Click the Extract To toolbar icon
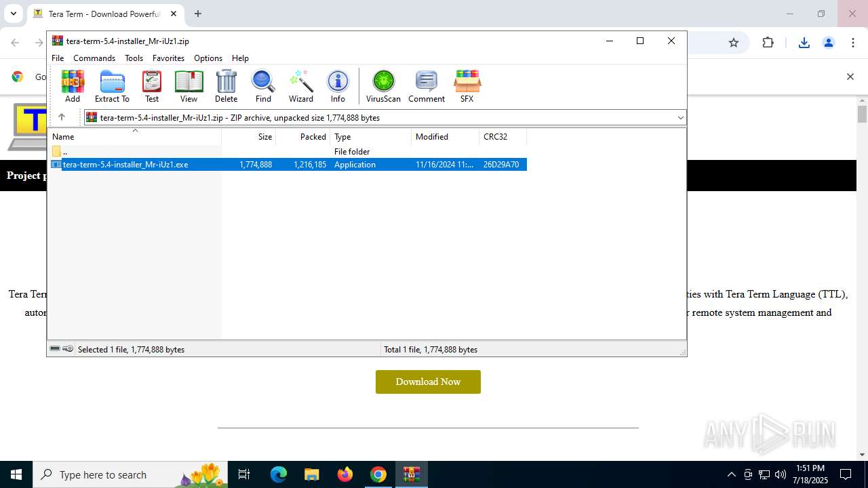The image size is (868, 488). 112,87
